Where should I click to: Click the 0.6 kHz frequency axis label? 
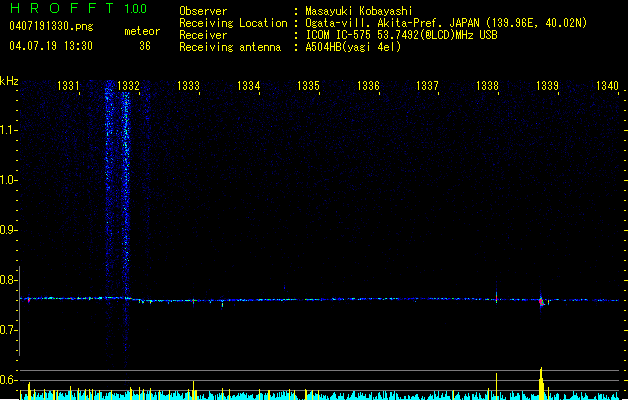click(x=8, y=380)
